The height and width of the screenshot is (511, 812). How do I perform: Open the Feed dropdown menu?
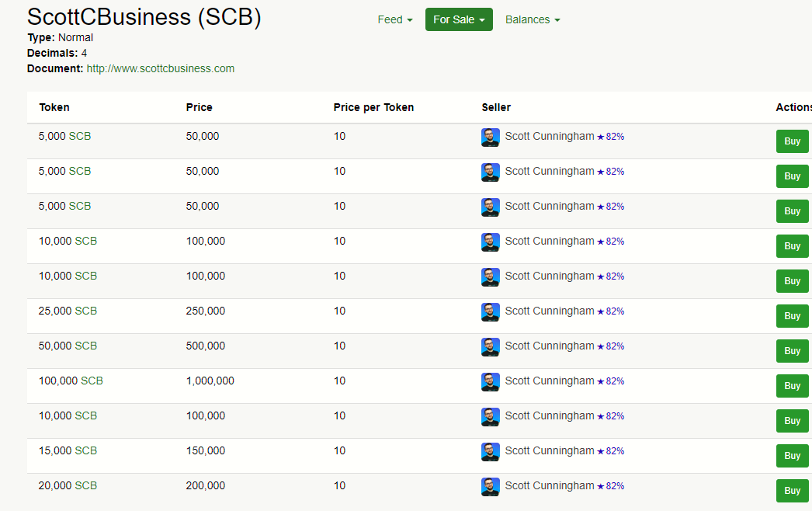(394, 19)
